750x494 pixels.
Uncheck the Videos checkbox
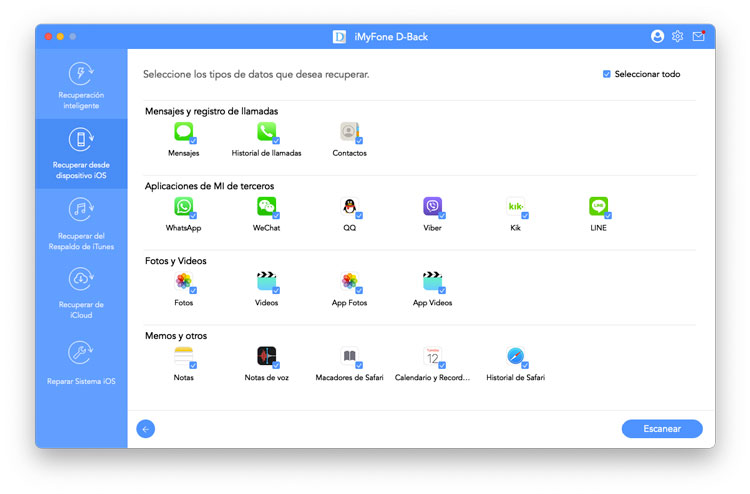tap(276, 290)
